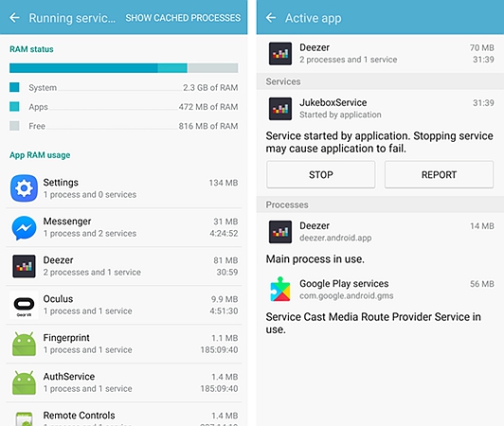Tap 'Started by application' under JukeboxService
Image resolution: width=504 pixels, height=426 pixels.
click(340, 115)
